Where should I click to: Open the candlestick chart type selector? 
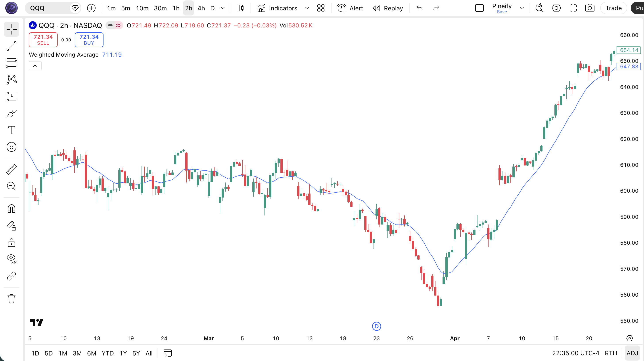[240, 8]
